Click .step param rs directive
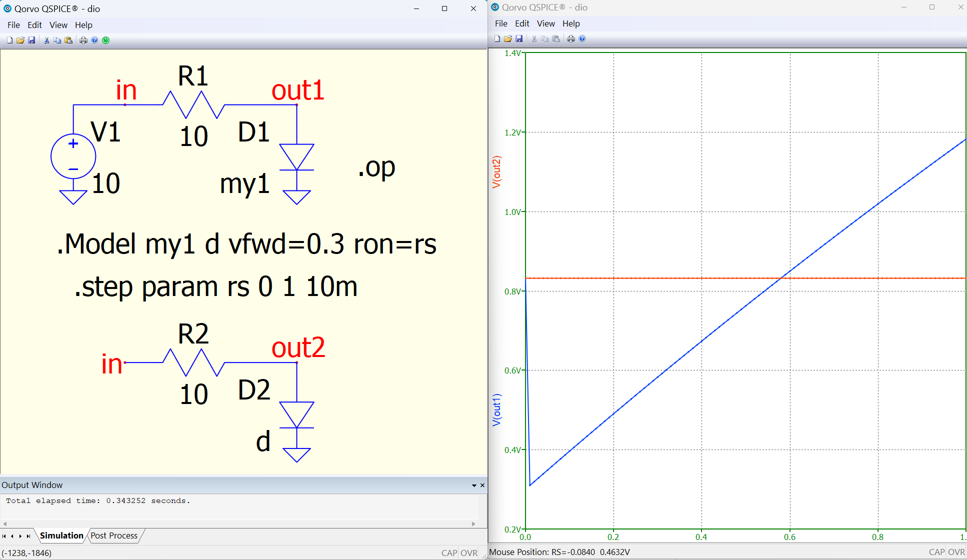 pyautogui.click(x=216, y=286)
